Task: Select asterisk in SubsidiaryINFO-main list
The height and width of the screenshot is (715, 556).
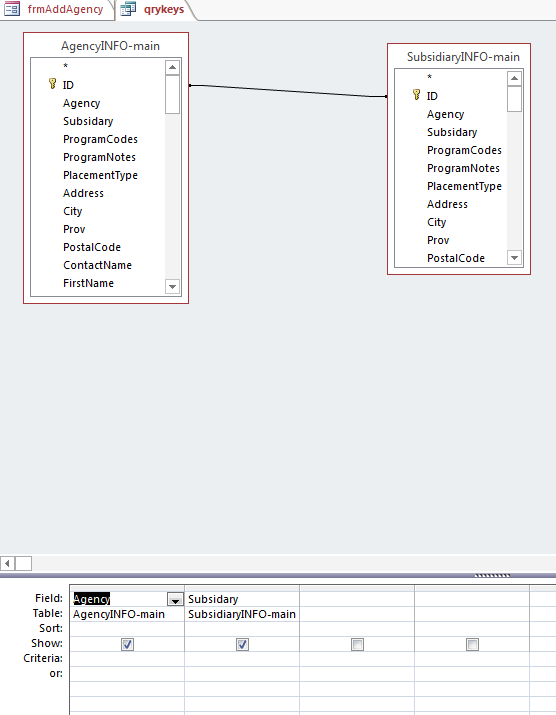Action: [x=430, y=78]
